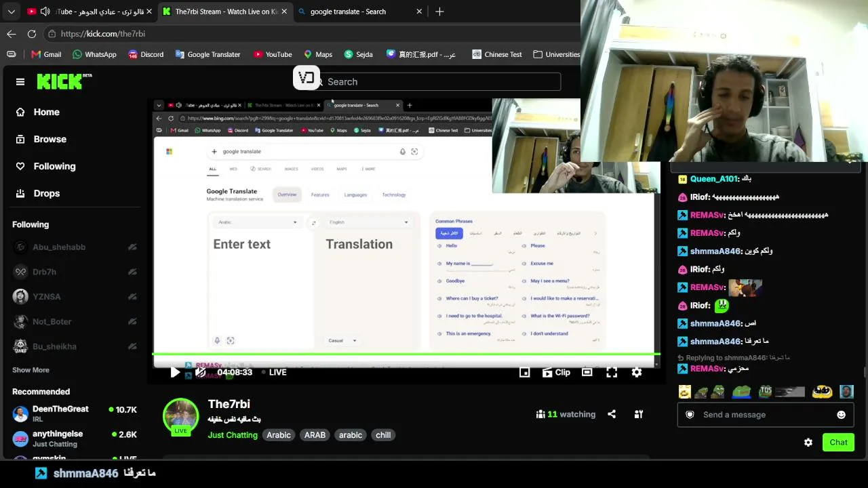Toggle theater mode on the player

(587, 372)
